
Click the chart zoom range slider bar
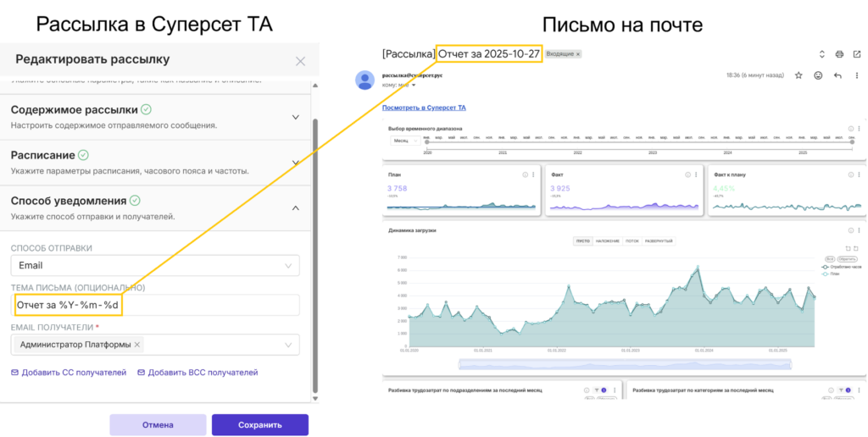coord(625,364)
